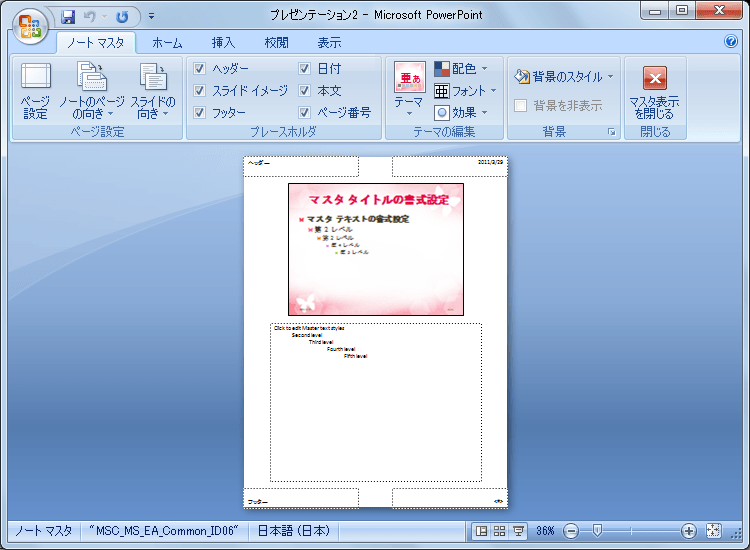750x550 pixels.
Task: Select the ヘッダー header placeholder on page
Action: (301, 166)
